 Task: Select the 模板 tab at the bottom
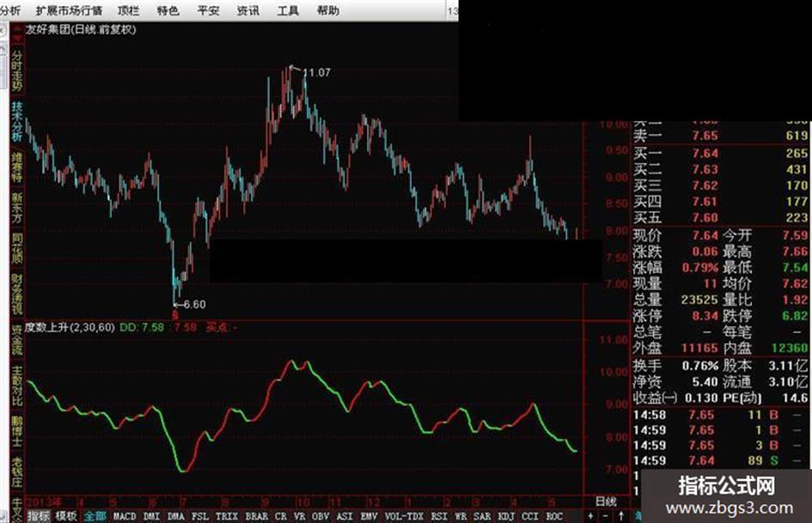coord(66,516)
